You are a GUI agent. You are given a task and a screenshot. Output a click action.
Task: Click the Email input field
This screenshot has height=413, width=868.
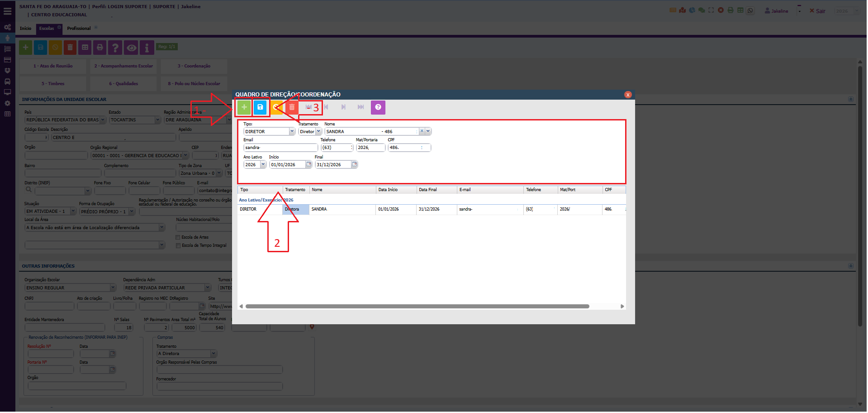coord(280,148)
